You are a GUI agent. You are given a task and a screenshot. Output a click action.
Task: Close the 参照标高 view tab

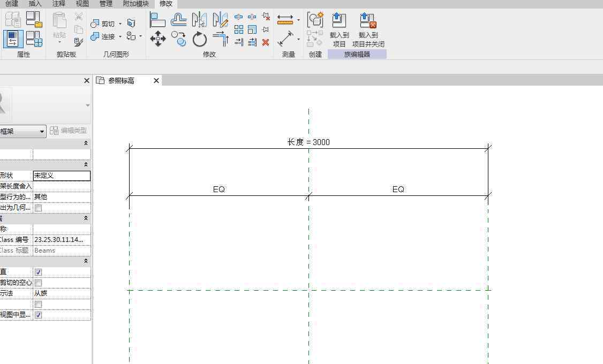tap(156, 81)
